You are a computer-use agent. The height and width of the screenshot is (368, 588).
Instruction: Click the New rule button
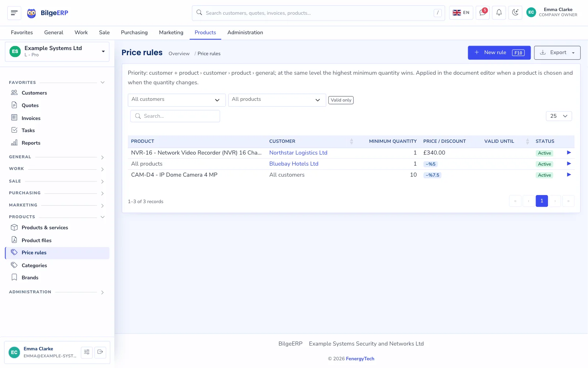[x=499, y=53]
